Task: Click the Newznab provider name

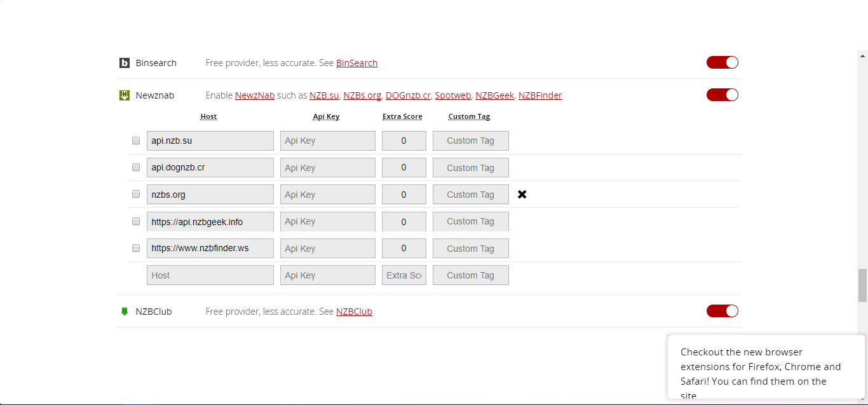Action: tap(155, 95)
